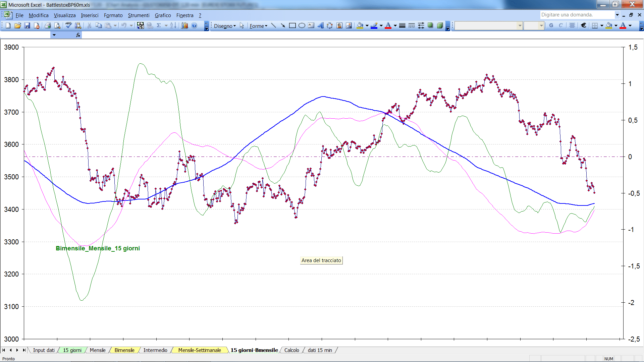
Task: Apply the Borders button in Formatting toolbar
Action: coord(595,25)
